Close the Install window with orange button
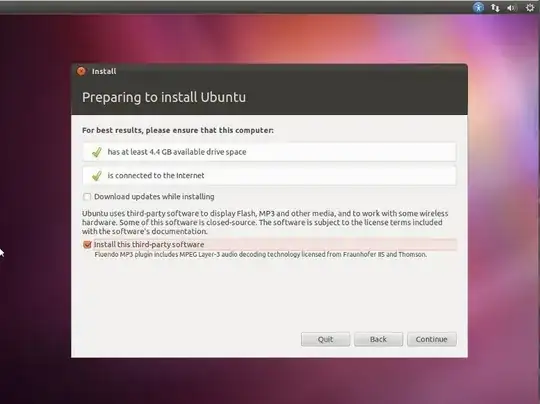 point(81,71)
